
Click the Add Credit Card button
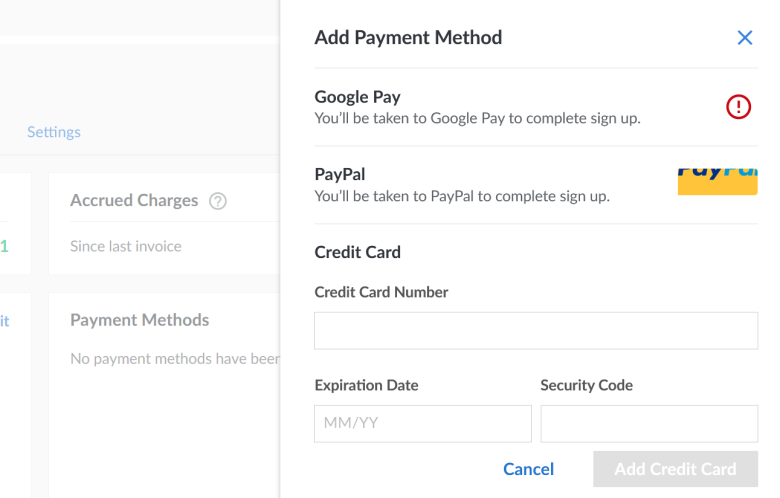tap(676, 469)
